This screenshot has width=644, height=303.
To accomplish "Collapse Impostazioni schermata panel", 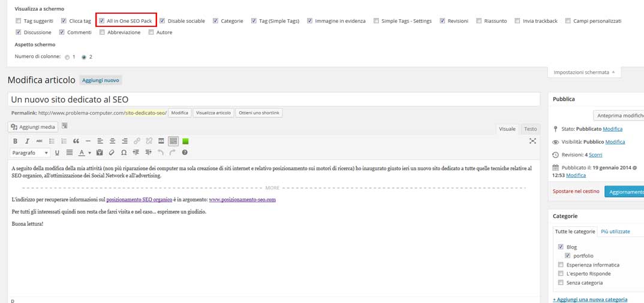I will (x=584, y=72).
